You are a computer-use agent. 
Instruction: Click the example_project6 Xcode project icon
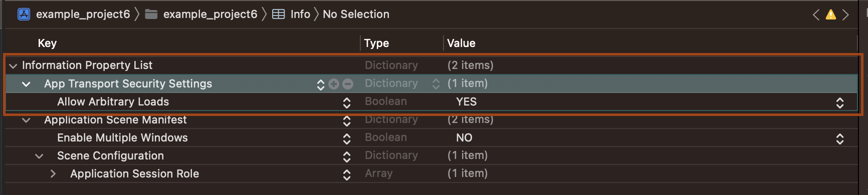coord(24,14)
